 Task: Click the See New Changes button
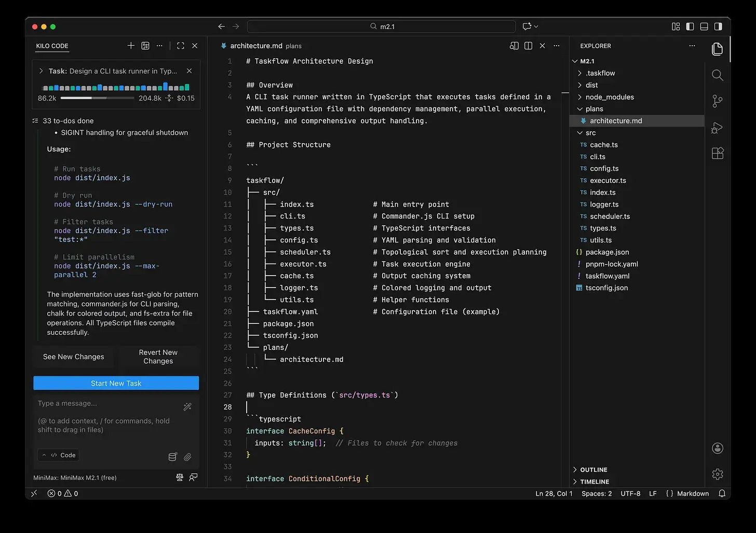74,357
